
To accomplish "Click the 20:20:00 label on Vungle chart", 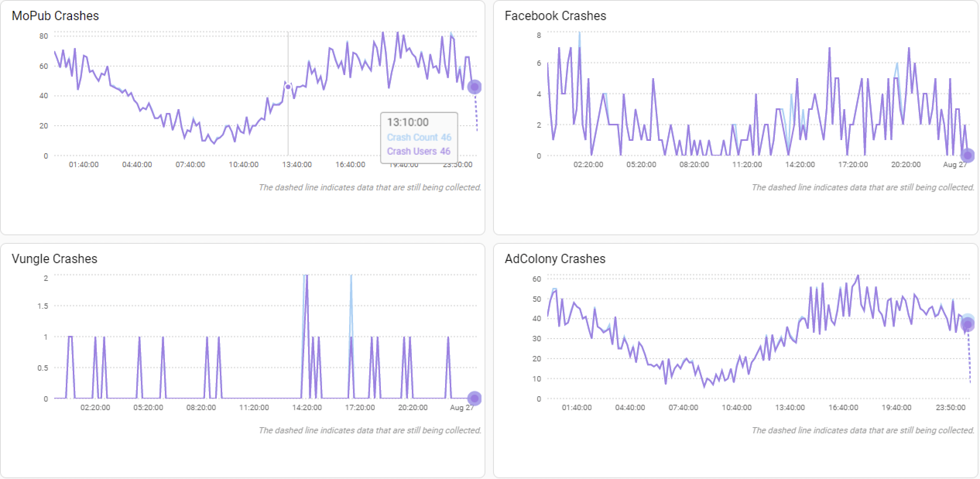I will pos(413,408).
